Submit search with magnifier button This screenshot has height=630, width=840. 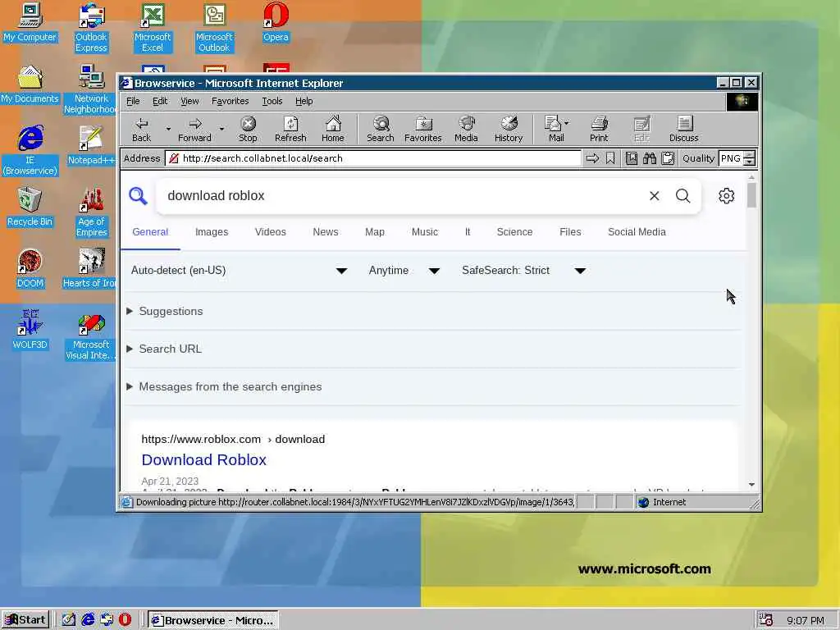point(683,196)
